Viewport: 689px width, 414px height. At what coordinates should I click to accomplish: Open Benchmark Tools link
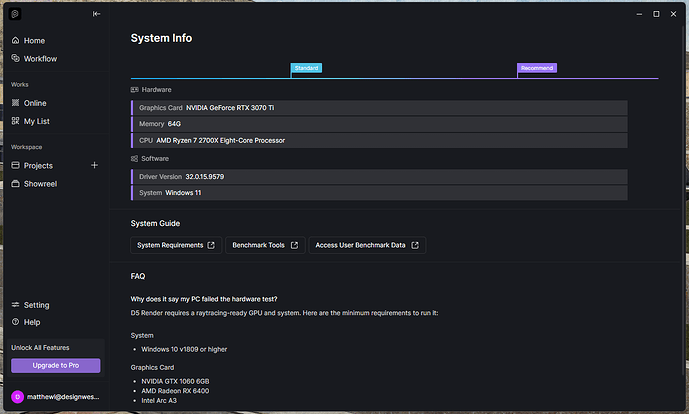click(x=265, y=245)
